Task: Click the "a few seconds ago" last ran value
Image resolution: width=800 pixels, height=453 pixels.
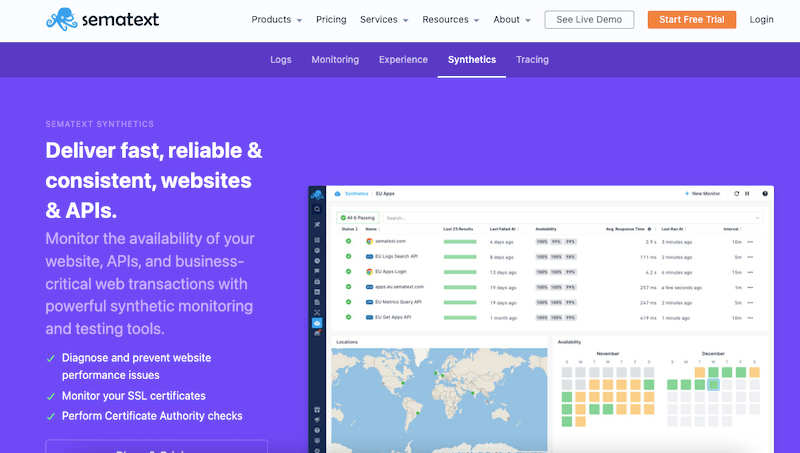Action: pyautogui.click(x=682, y=288)
